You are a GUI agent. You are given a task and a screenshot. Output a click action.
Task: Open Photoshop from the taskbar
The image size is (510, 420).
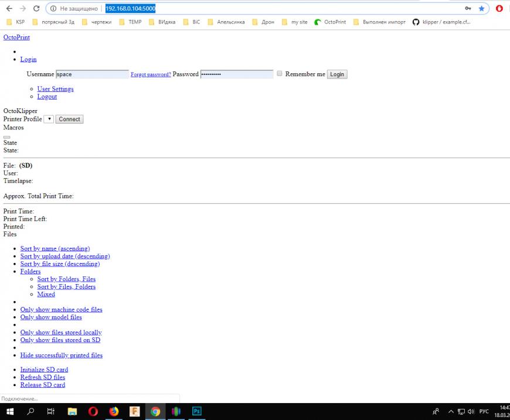click(197, 412)
